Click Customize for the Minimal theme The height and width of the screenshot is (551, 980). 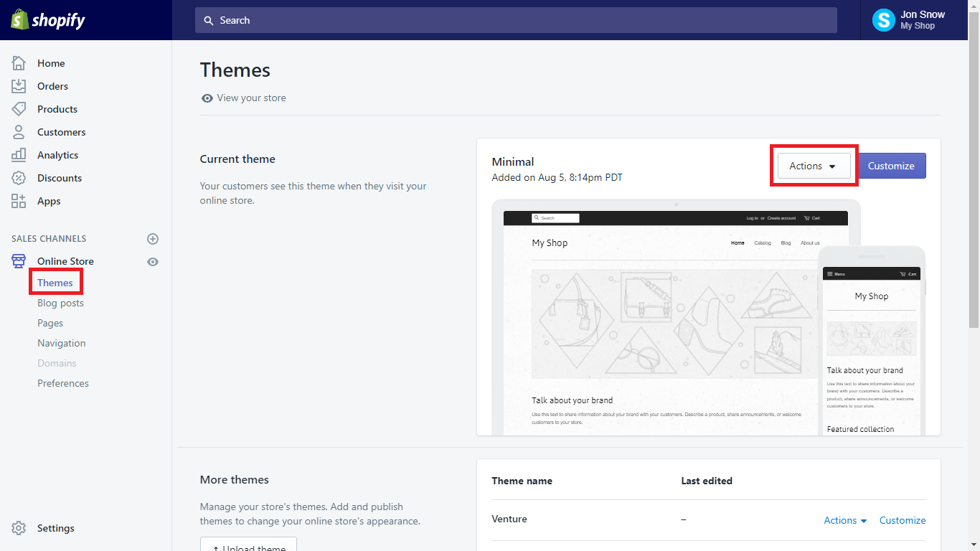click(x=891, y=166)
